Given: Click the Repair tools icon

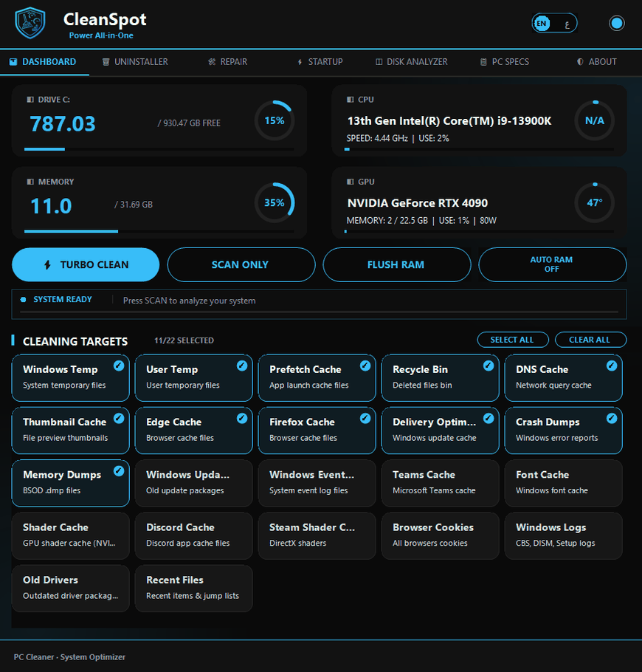Looking at the screenshot, I should point(212,62).
